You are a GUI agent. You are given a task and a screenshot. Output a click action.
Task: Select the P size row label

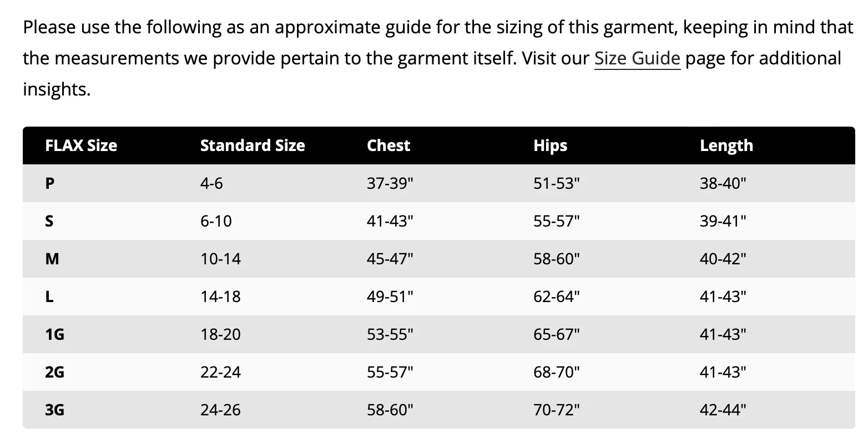[x=49, y=183]
